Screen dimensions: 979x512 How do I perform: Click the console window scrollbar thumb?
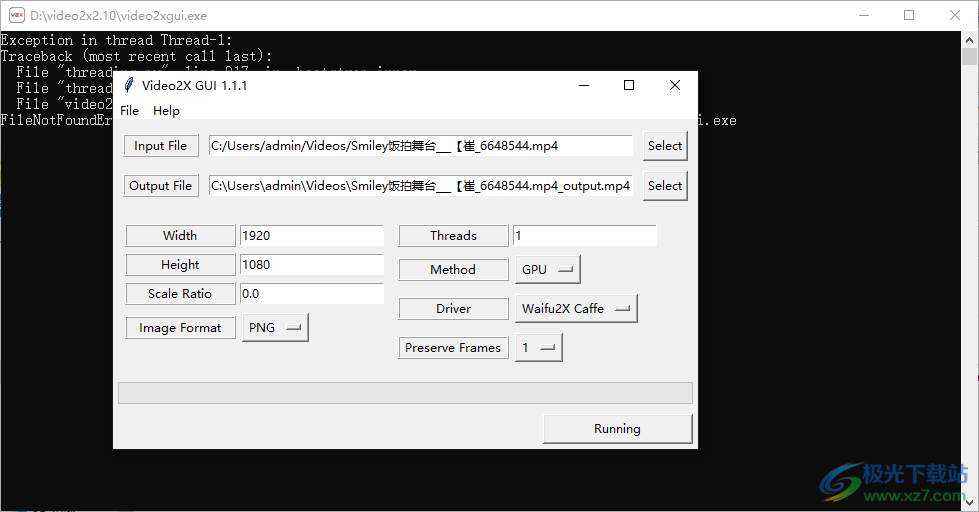[969, 57]
